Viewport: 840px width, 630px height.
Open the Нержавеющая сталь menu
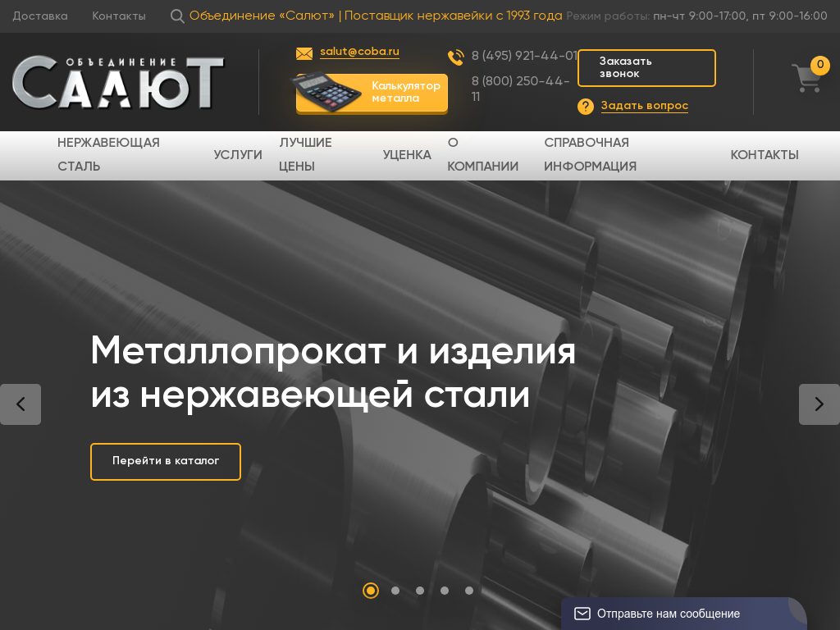point(109,154)
